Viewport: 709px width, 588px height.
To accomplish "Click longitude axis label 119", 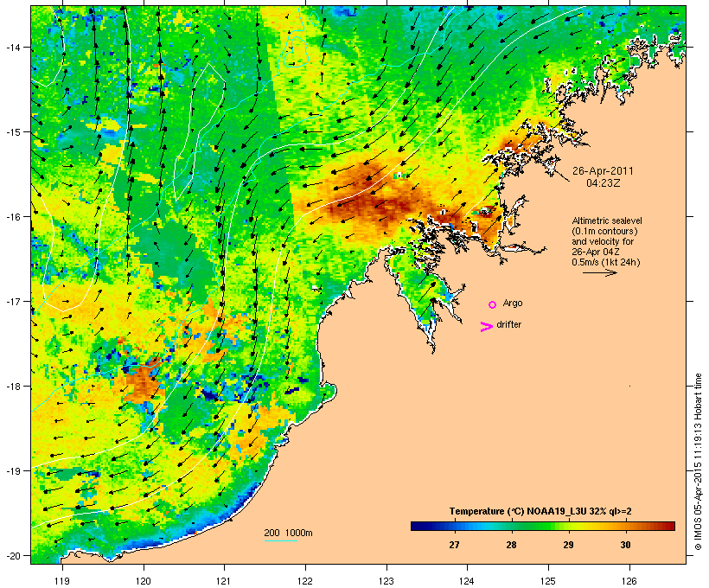I will click(x=62, y=581).
